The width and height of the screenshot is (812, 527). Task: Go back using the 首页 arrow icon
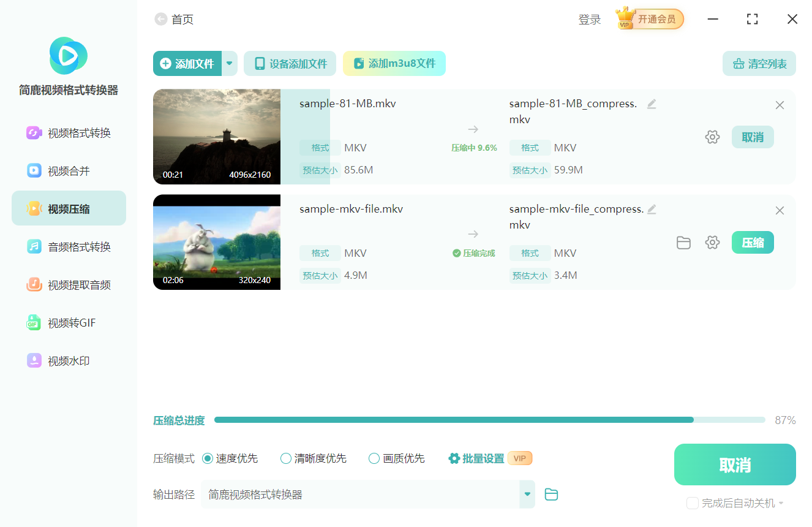coord(160,20)
